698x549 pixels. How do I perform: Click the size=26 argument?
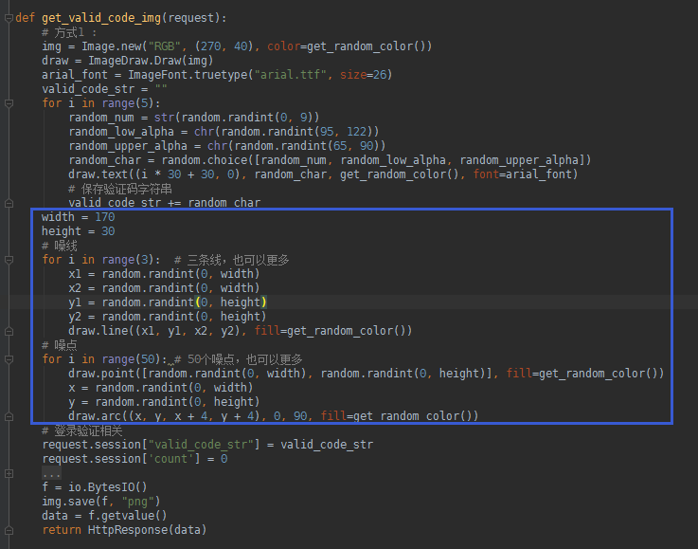[x=363, y=75]
